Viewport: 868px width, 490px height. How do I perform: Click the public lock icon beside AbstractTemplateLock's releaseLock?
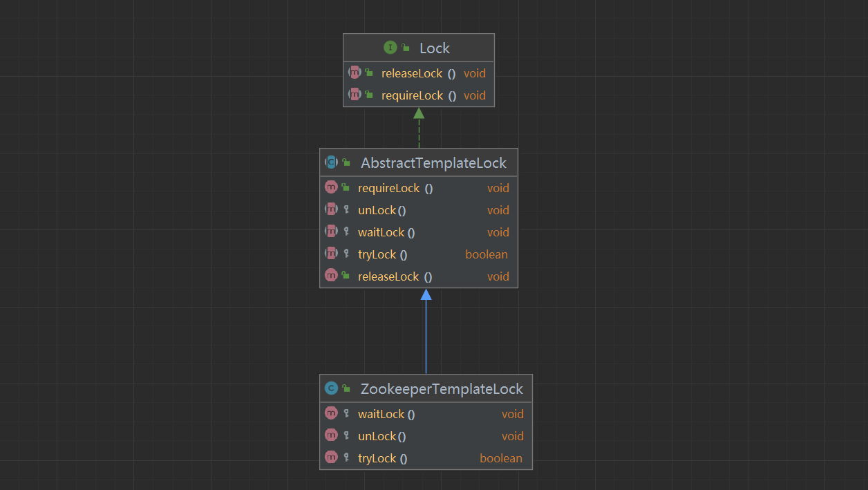pos(346,276)
